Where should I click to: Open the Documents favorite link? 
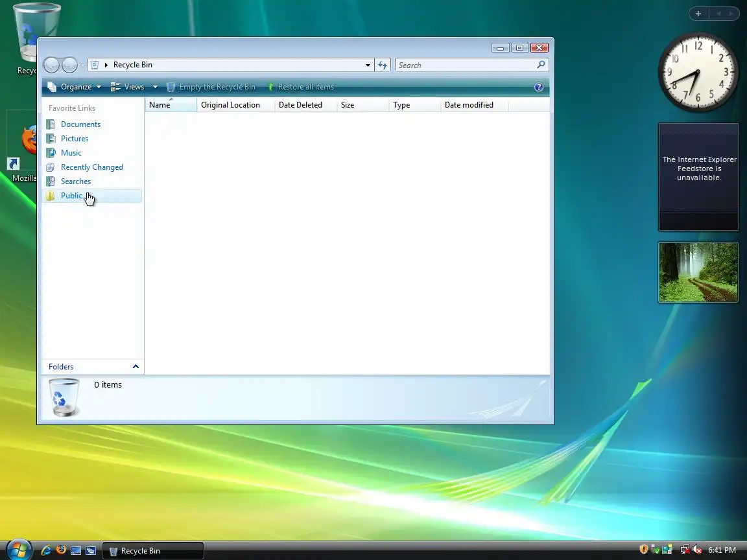(80, 124)
